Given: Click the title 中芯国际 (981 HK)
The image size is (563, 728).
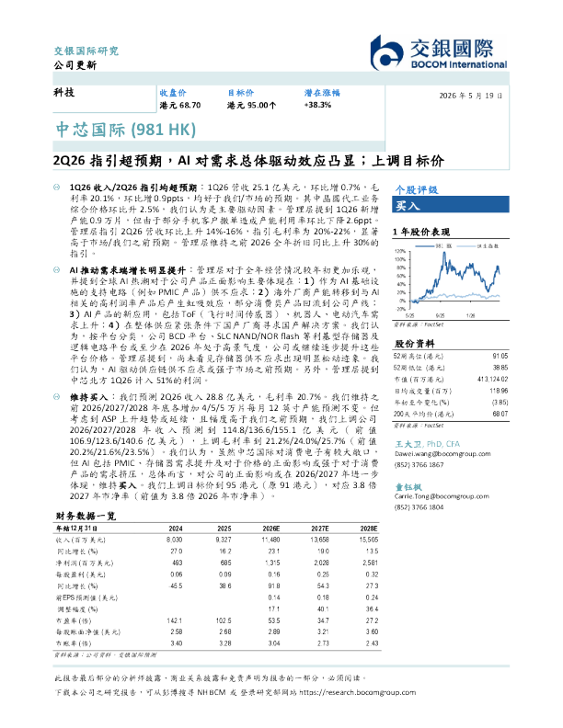Looking at the screenshot, I should click(126, 130).
